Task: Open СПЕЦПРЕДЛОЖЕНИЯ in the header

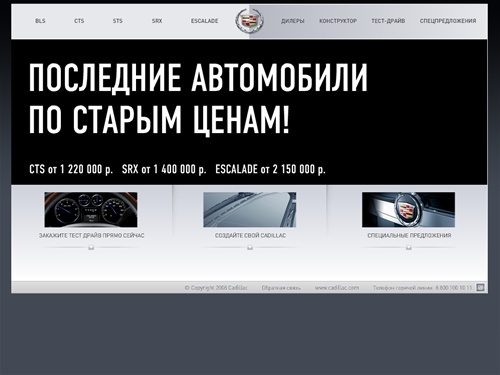Action: 448,21
